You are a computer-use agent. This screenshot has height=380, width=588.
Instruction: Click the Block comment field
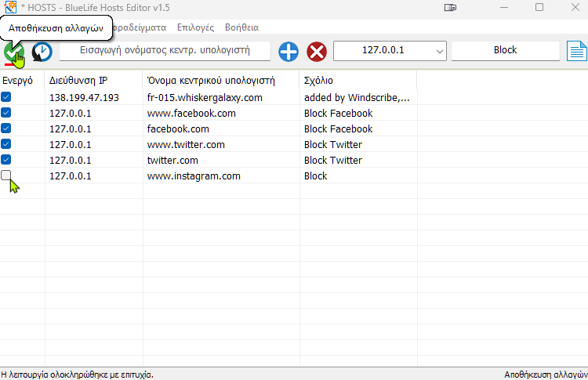(x=505, y=51)
